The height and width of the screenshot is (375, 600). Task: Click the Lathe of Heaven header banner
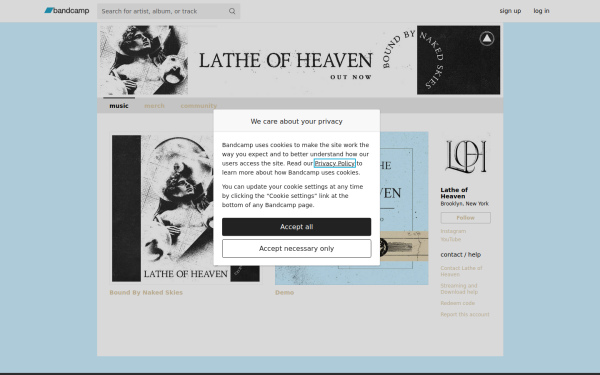pyautogui.click(x=300, y=60)
